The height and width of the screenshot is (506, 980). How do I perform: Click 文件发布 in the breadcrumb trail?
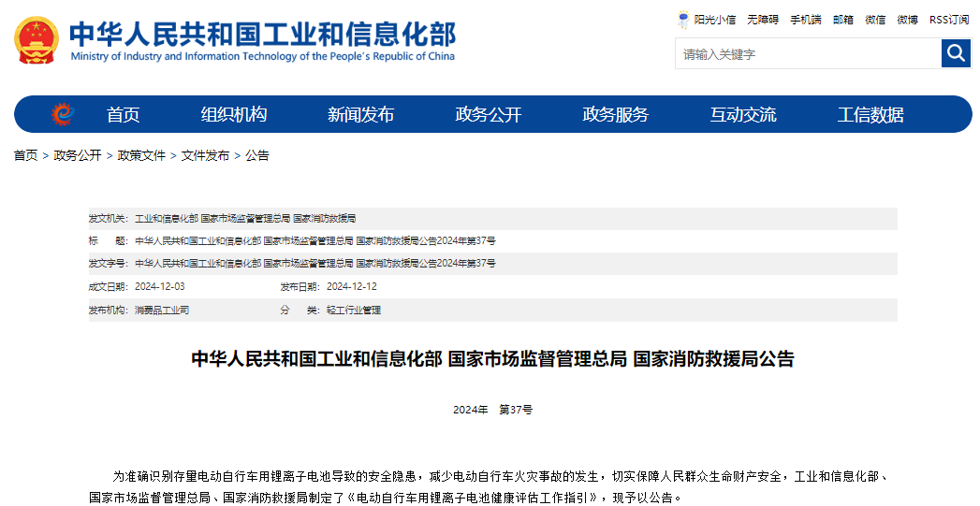[x=205, y=155]
